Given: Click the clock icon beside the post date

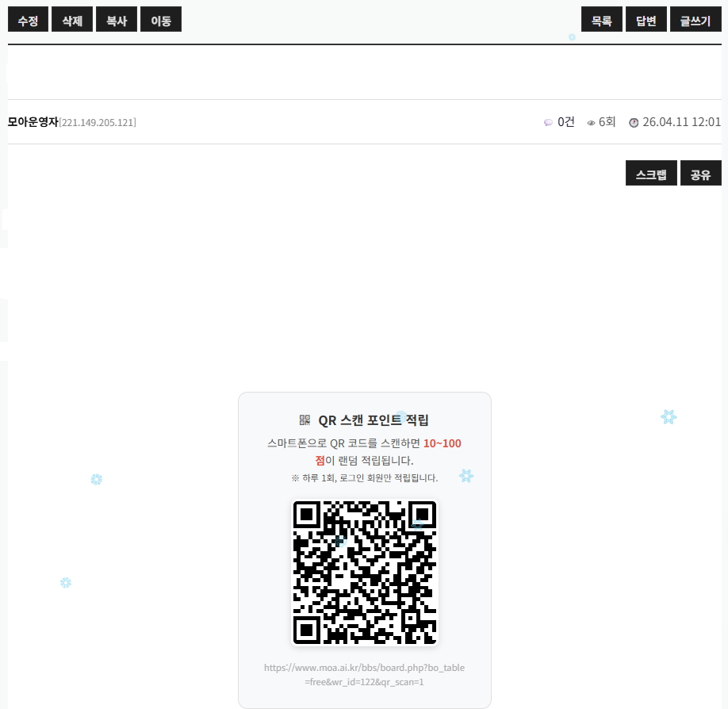Looking at the screenshot, I should [634, 123].
